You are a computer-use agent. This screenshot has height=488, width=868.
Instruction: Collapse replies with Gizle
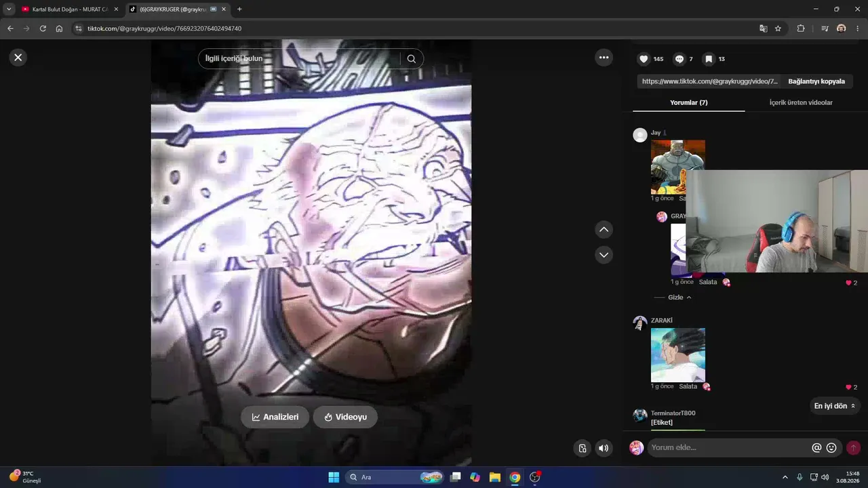pyautogui.click(x=679, y=298)
